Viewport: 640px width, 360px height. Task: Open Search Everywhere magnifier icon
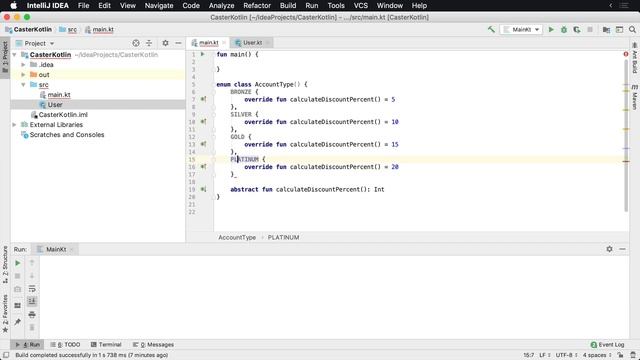632,29
